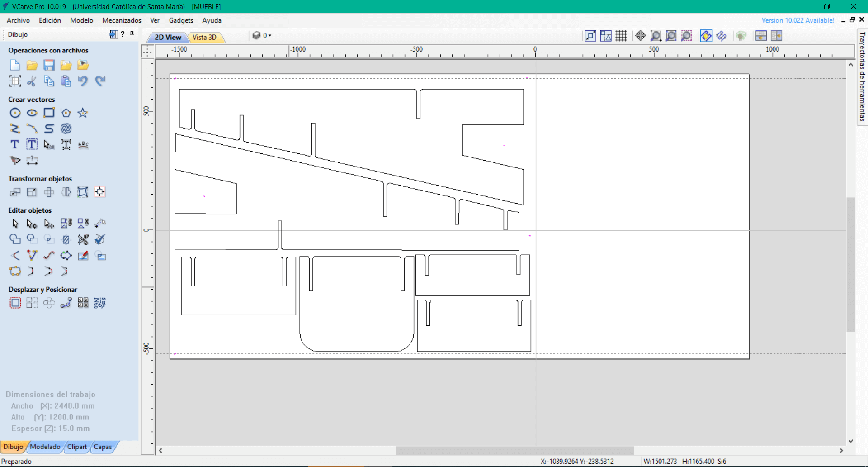Switch to the Capas tab
This screenshot has height=467, width=868.
103,447
